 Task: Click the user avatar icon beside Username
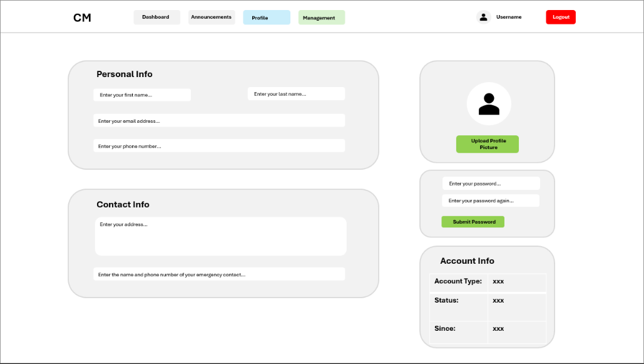tap(483, 18)
